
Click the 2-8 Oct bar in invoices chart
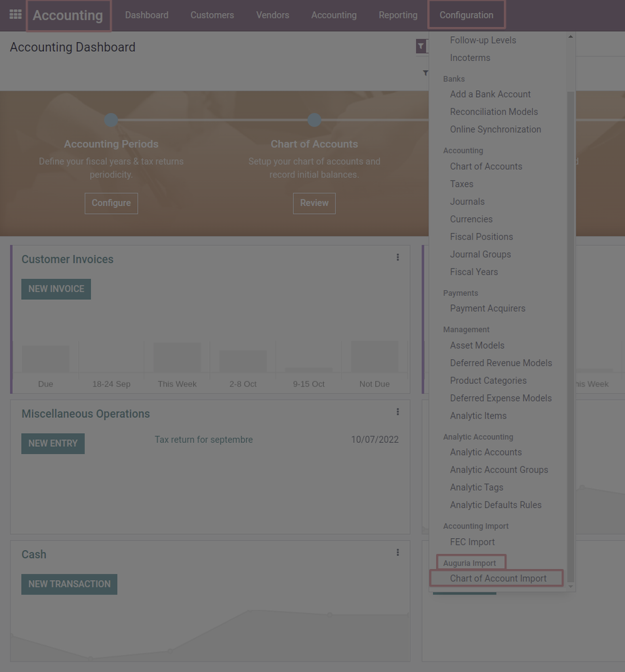pyautogui.click(x=243, y=362)
